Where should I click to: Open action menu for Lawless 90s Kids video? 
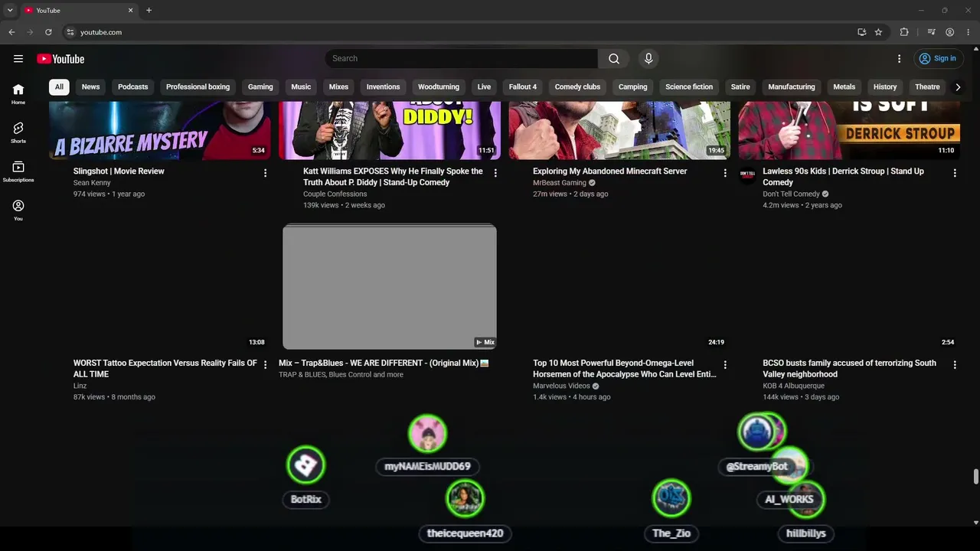click(x=955, y=174)
